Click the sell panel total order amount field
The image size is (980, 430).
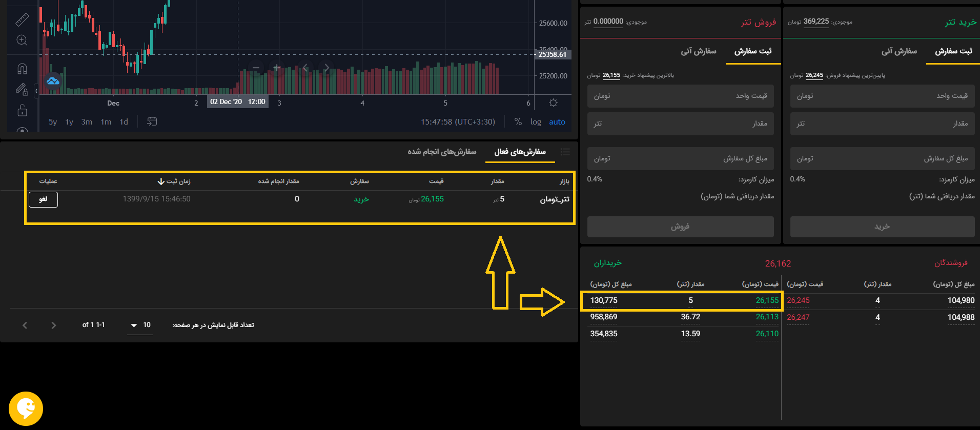coord(681,158)
